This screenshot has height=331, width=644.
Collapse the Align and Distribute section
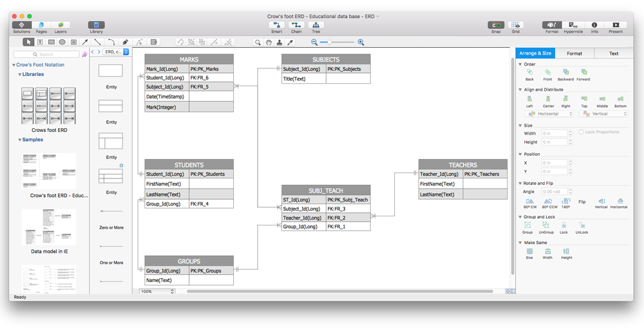(x=520, y=90)
